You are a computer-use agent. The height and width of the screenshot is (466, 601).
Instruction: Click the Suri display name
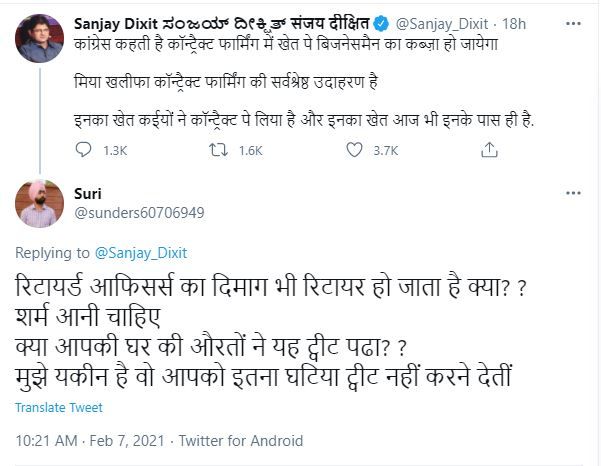[88, 192]
